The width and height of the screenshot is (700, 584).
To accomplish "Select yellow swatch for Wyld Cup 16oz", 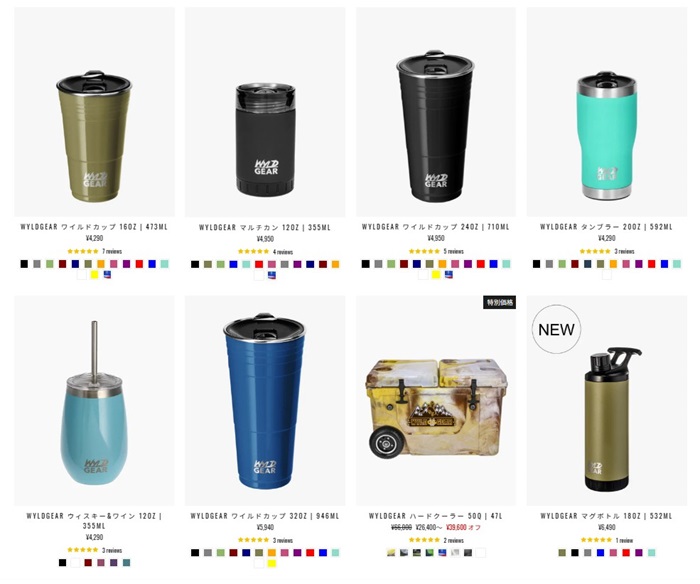I will (95, 275).
